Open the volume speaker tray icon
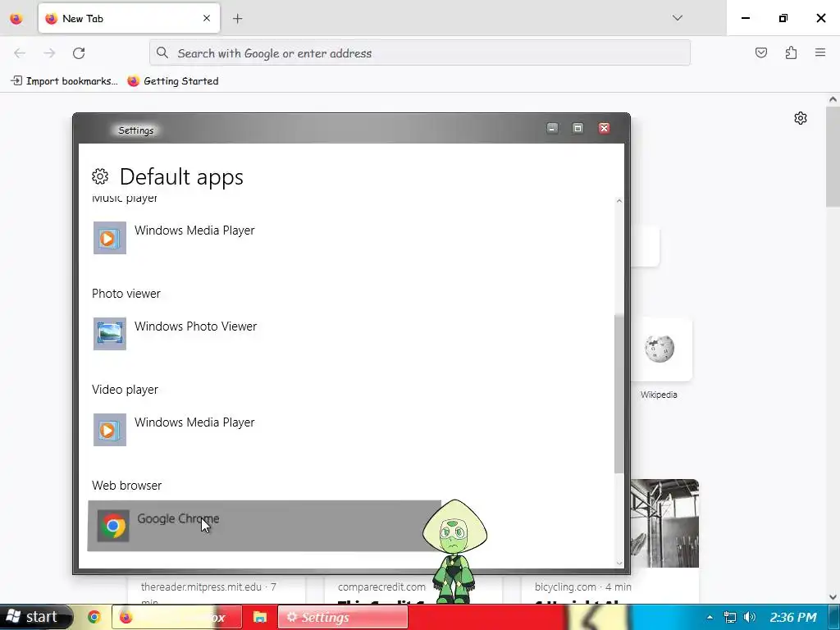Screen dimensions: 840x630 coord(750,617)
